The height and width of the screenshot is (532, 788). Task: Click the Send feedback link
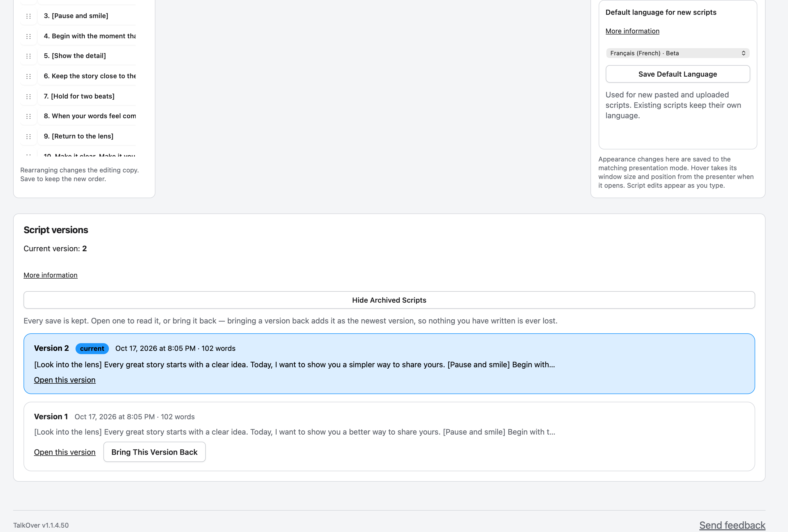click(732, 525)
